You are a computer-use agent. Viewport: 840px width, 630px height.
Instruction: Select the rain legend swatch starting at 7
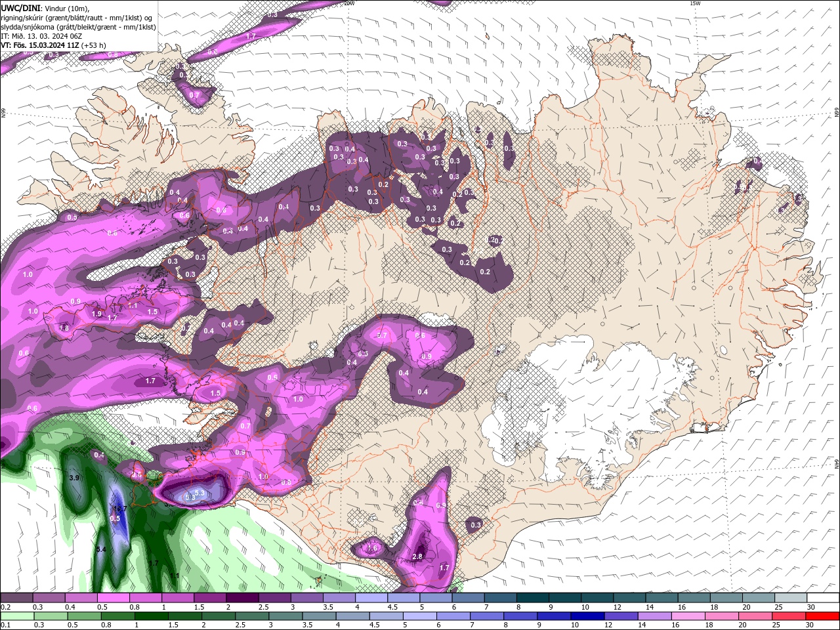pyautogui.click(x=487, y=616)
